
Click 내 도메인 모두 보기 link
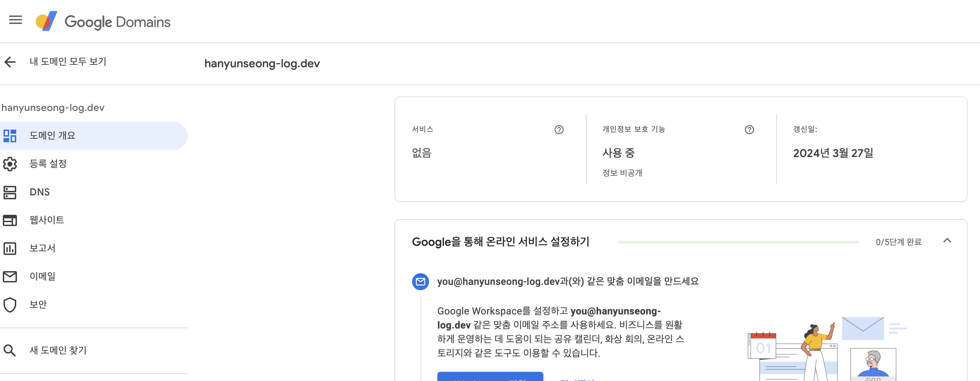click(68, 62)
